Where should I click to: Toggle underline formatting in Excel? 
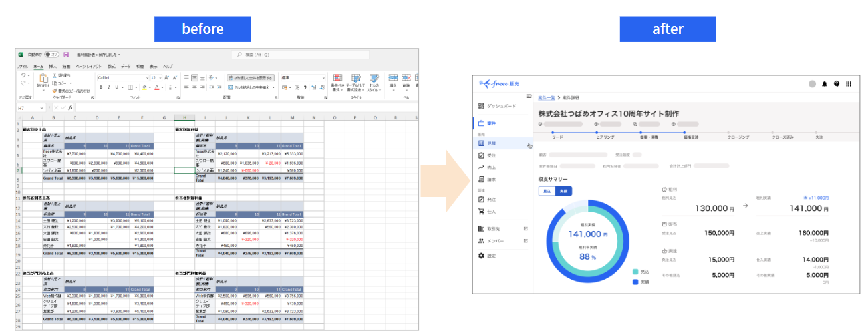point(117,87)
